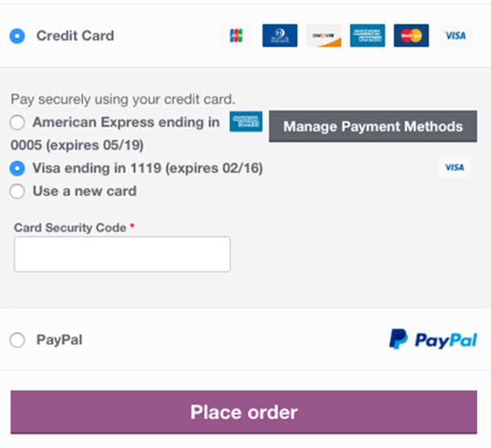Click the PayPal logo
The image size is (491, 448).
click(x=433, y=340)
